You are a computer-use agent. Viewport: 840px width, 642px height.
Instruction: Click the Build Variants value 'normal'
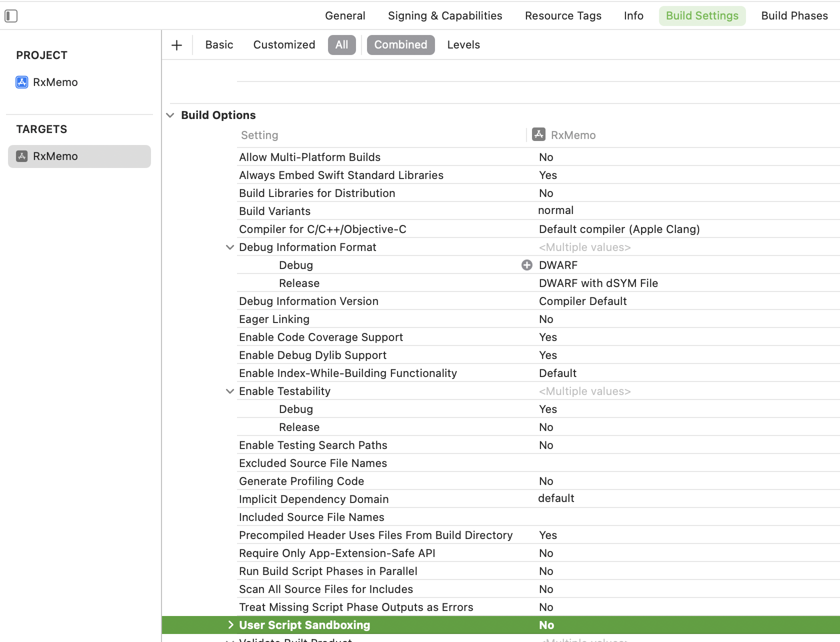click(555, 210)
